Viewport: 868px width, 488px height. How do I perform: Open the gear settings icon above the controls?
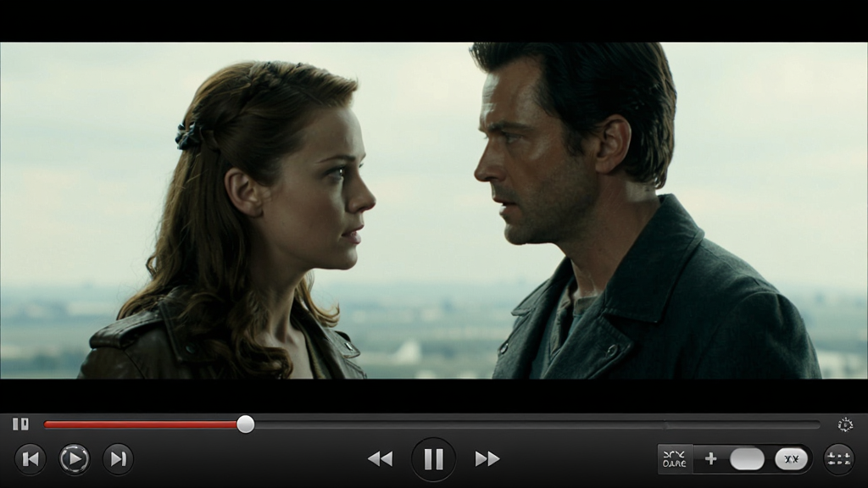(845, 424)
